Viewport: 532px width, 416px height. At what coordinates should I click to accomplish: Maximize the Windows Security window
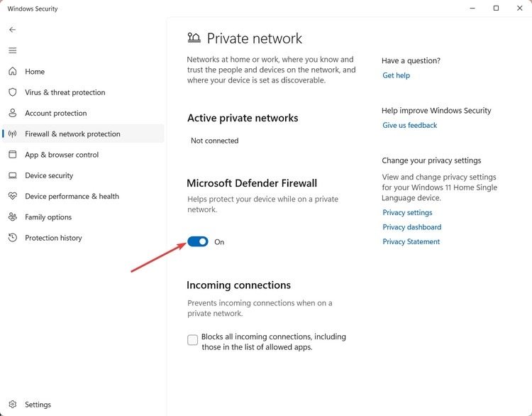496,8
